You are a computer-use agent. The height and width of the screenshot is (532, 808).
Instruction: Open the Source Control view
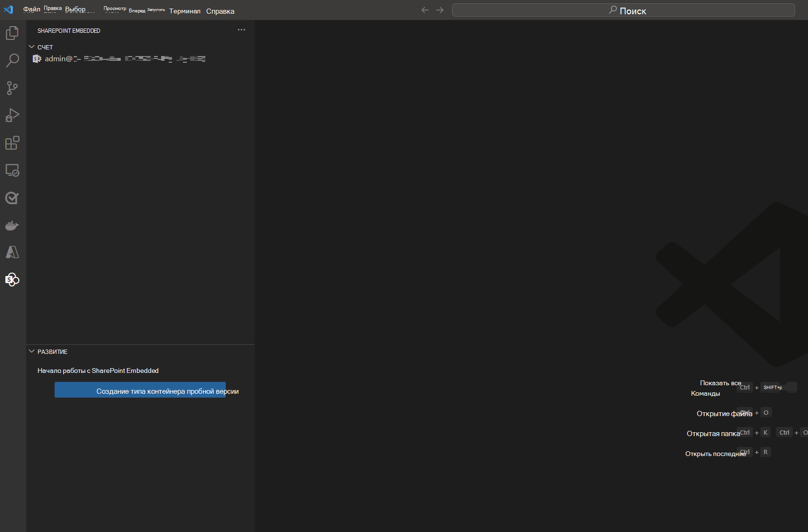pos(12,88)
